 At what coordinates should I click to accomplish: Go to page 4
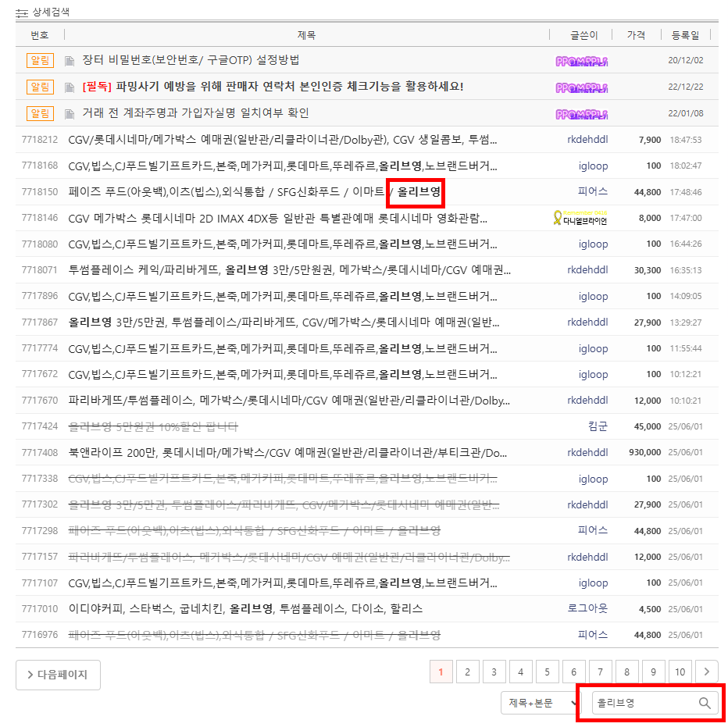[520, 672]
